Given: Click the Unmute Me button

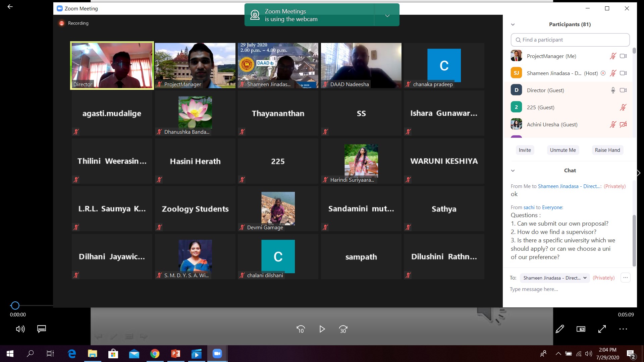Looking at the screenshot, I should tap(563, 150).
